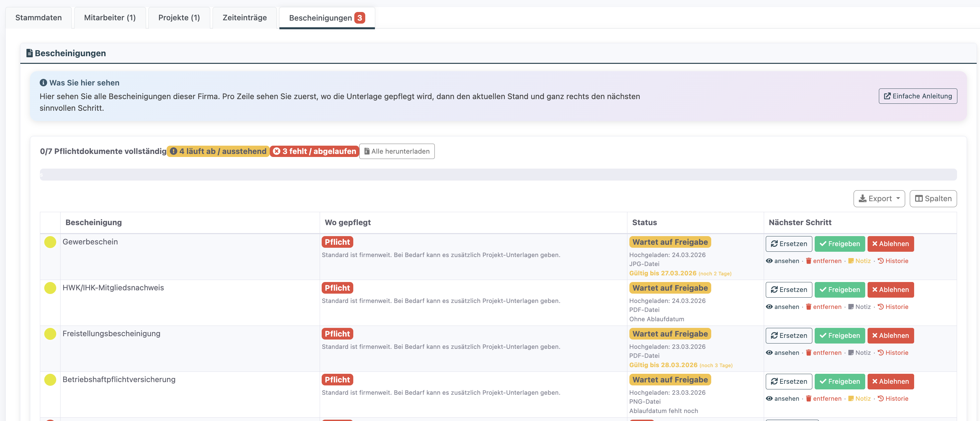Click eye icon to view Freistellungsbescheinigung
Viewport: 980px width, 421px height.
pos(769,352)
